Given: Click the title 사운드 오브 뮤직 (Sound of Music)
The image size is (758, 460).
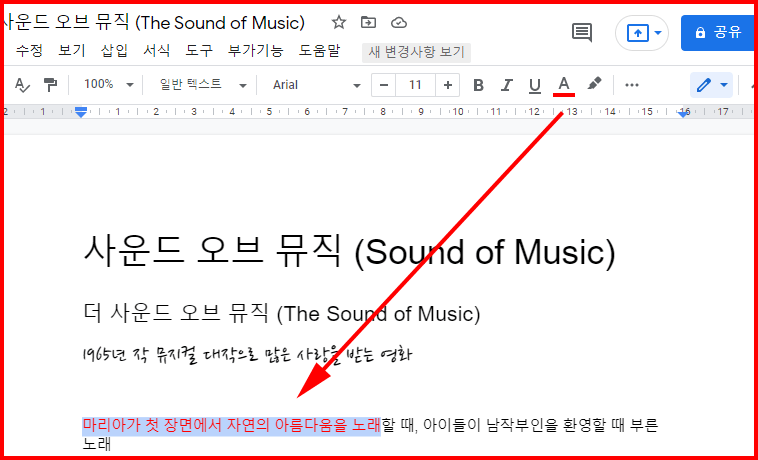Looking at the screenshot, I should click(350, 252).
